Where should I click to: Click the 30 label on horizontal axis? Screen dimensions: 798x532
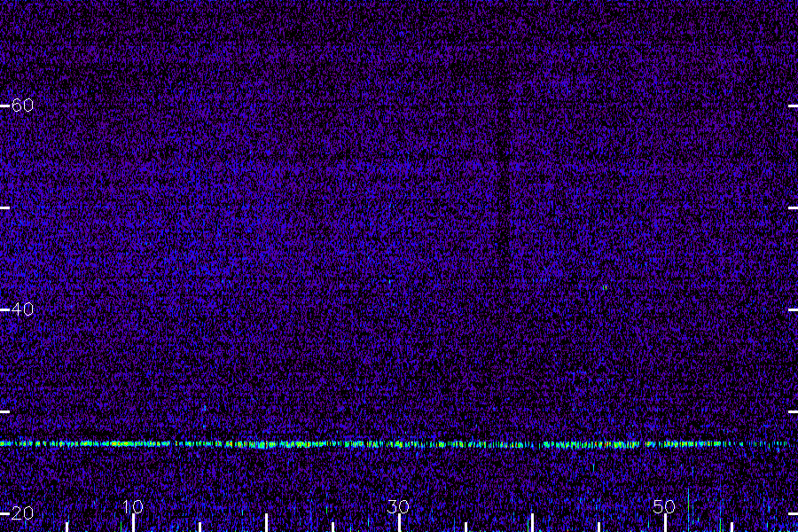(398, 506)
